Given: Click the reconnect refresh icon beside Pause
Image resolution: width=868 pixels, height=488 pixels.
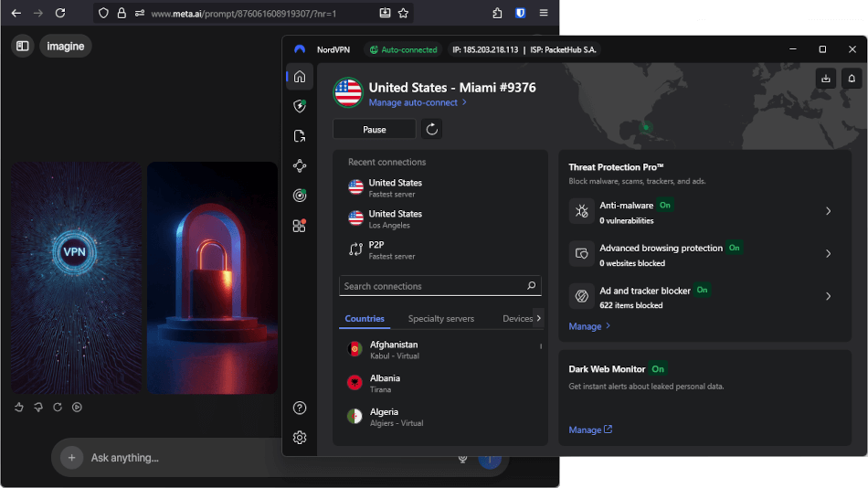Looking at the screenshot, I should (432, 130).
